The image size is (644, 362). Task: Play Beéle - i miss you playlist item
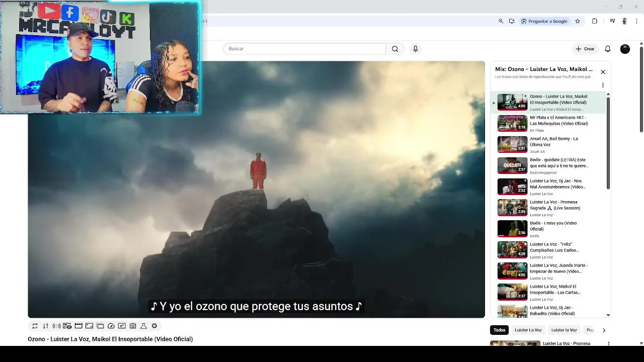pos(548,229)
